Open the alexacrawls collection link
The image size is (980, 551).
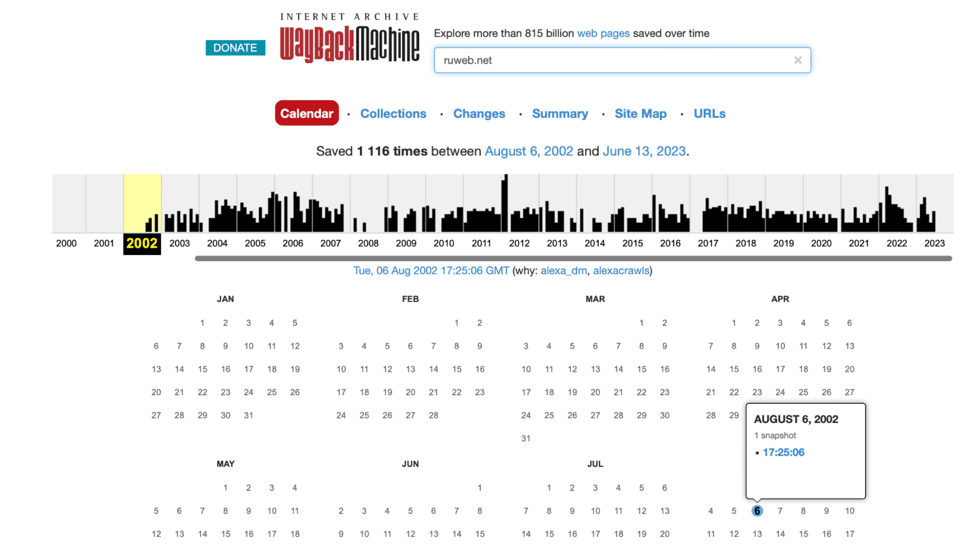coord(621,271)
